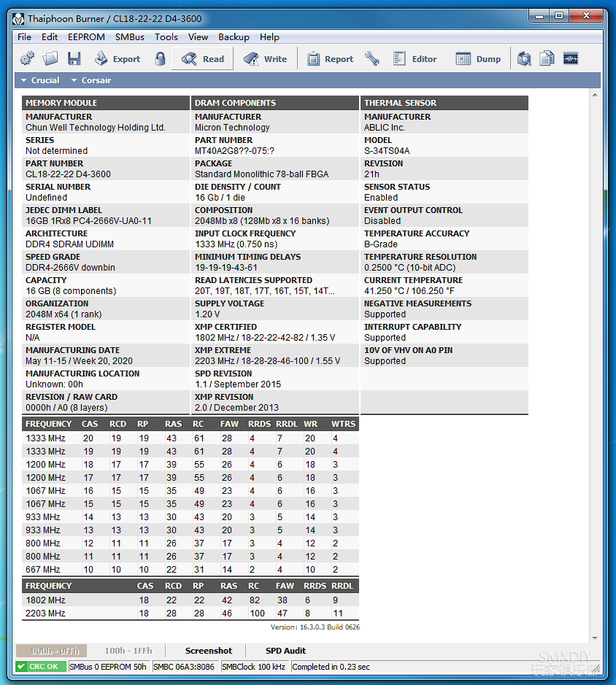Click 'Completed in 0.23 sec' status text
The width and height of the screenshot is (616, 685).
tap(331, 667)
